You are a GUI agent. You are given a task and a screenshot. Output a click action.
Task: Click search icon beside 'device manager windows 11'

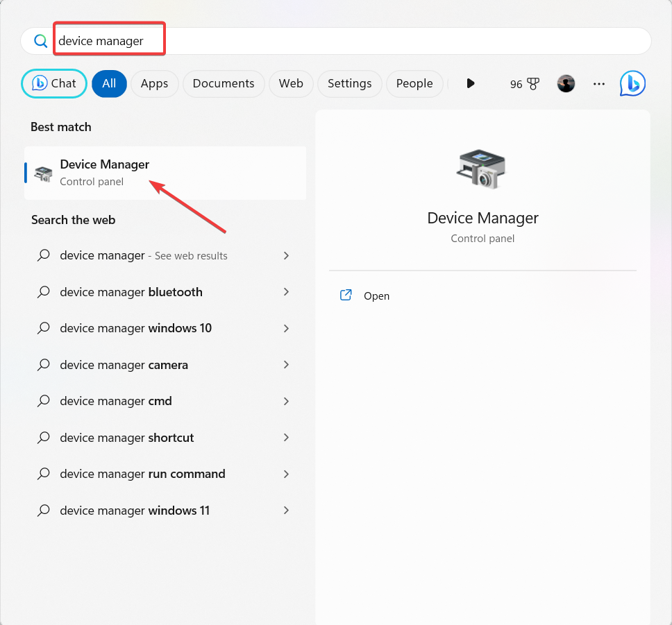pyautogui.click(x=43, y=510)
